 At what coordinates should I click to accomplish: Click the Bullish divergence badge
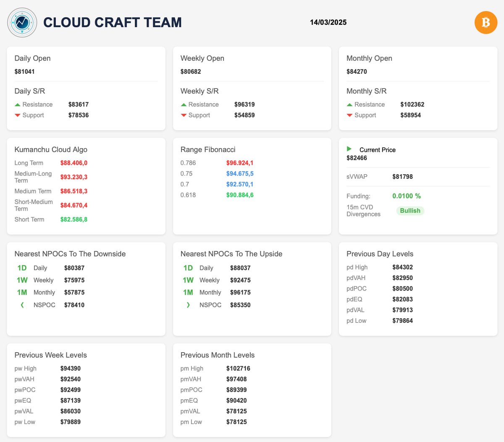(410, 211)
